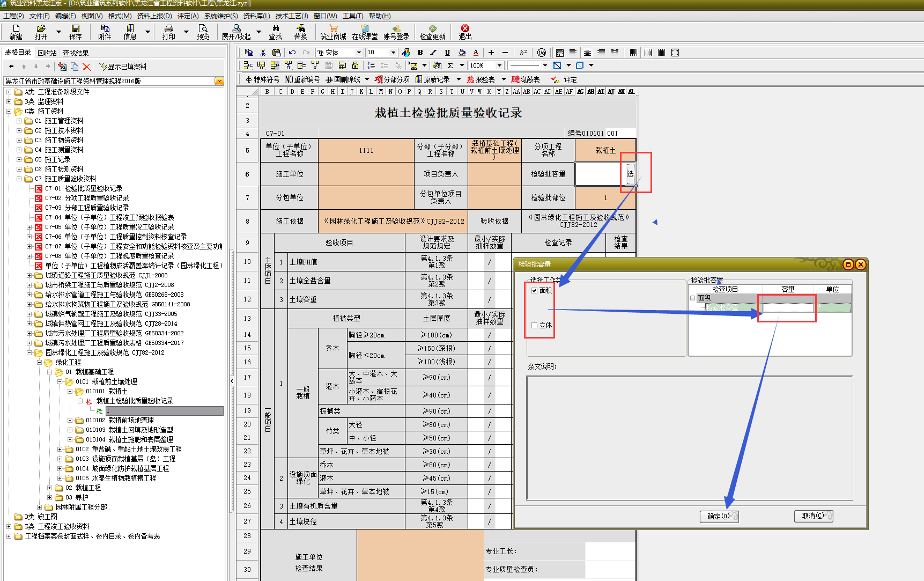Toggle italic formatting icon
Screen dimensions: 924x581
(433, 53)
